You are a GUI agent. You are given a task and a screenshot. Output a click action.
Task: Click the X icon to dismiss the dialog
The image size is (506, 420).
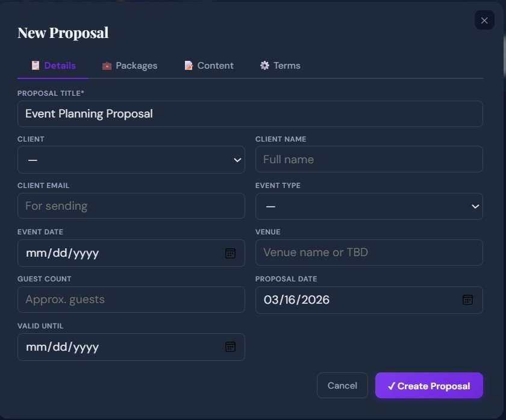click(x=484, y=20)
